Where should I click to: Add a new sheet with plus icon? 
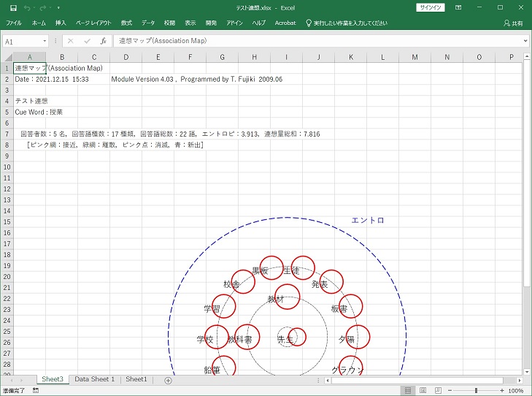168,380
